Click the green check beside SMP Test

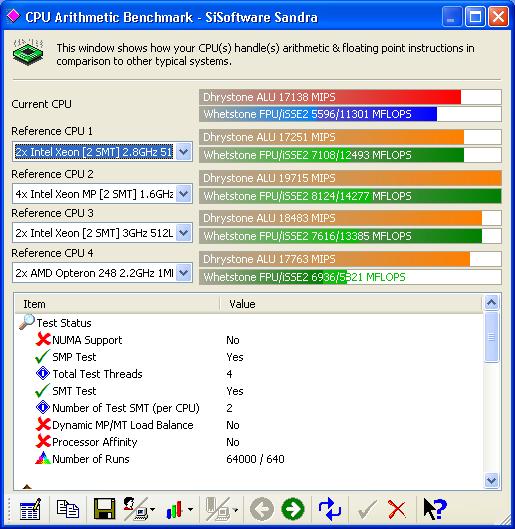pyautogui.click(x=42, y=356)
